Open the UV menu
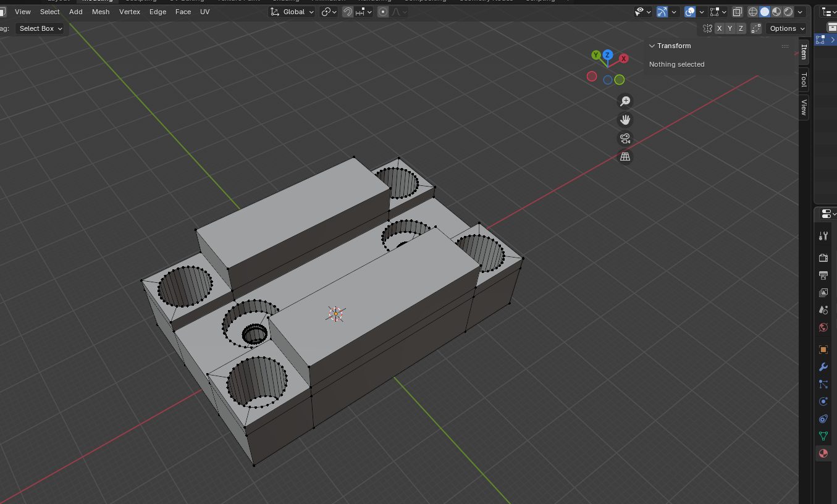This screenshot has height=504, width=837. pos(204,12)
